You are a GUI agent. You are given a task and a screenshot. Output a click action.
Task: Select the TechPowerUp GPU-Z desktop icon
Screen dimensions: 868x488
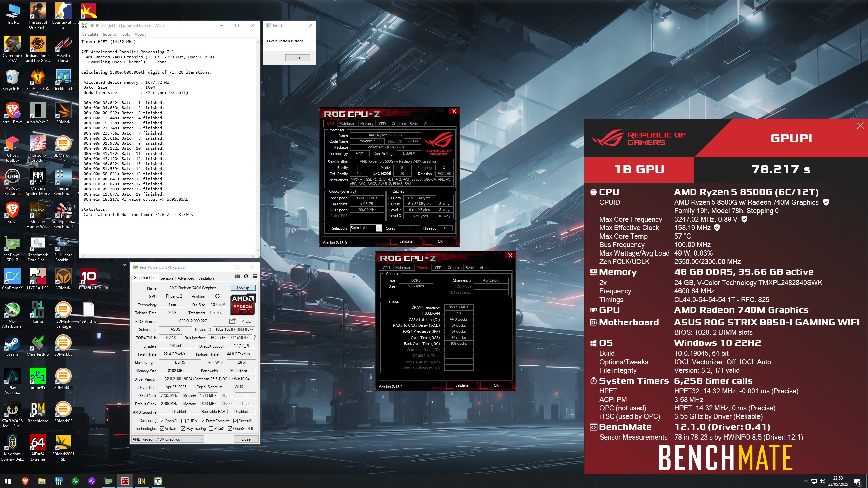click(x=13, y=249)
